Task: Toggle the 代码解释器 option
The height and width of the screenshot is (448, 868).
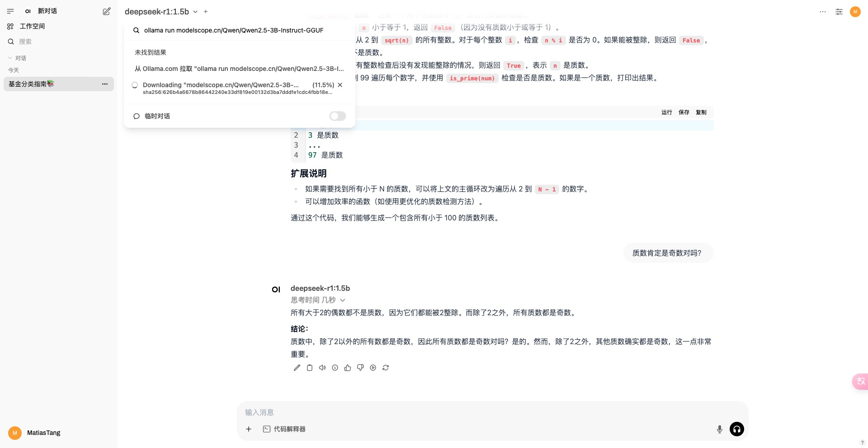Action: pyautogui.click(x=284, y=429)
